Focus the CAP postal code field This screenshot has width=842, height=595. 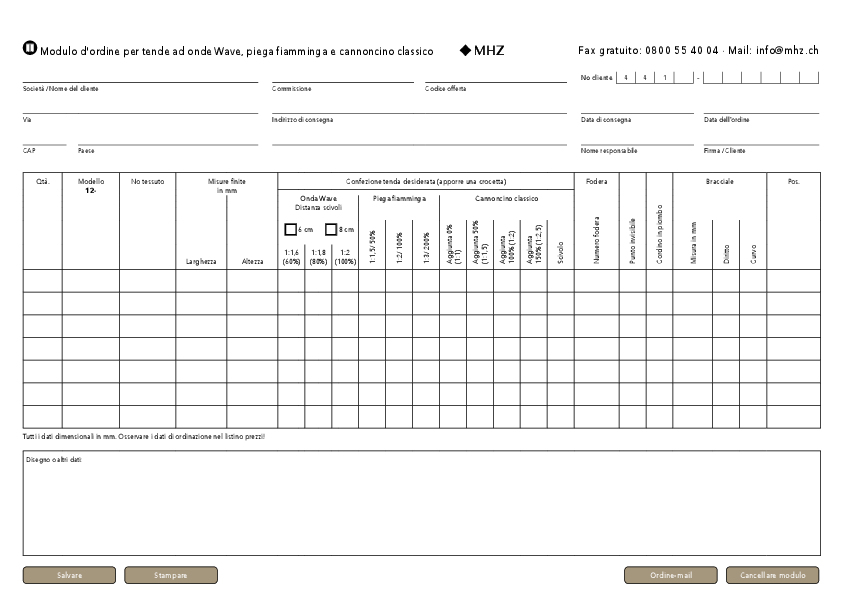44,139
